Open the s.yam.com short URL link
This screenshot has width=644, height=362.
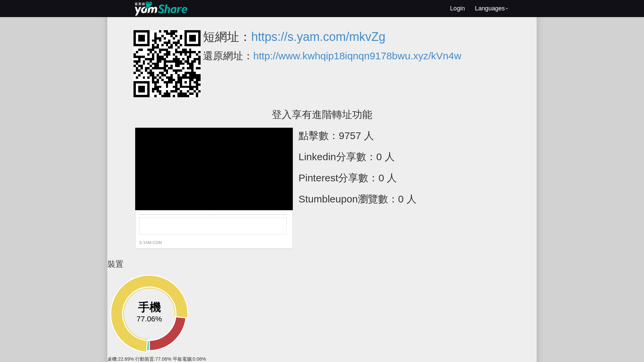[318, 37]
